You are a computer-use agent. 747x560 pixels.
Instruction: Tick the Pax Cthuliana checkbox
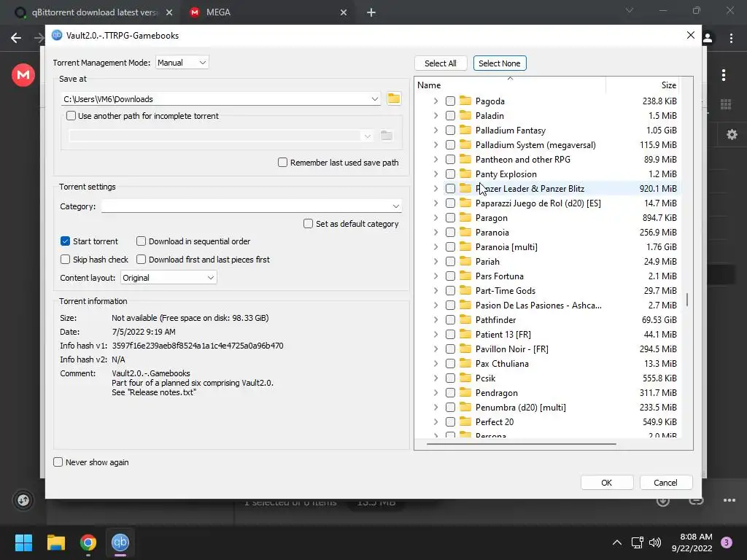click(450, 363)
